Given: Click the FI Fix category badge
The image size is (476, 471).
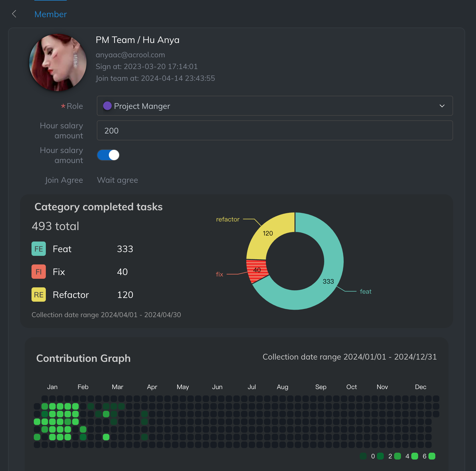Looking at the screenshot, I should (x=39, y=272).
